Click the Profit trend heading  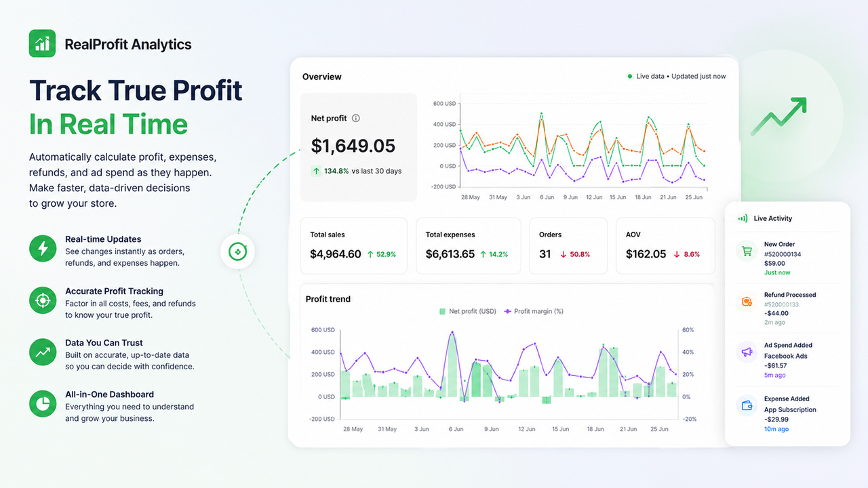[328, 299]
